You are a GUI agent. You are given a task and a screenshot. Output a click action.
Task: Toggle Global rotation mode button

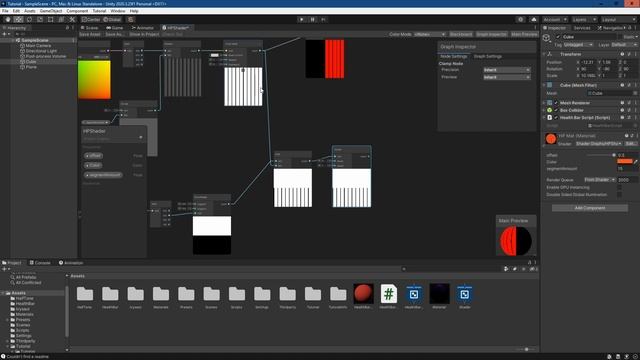coord(112,19)
